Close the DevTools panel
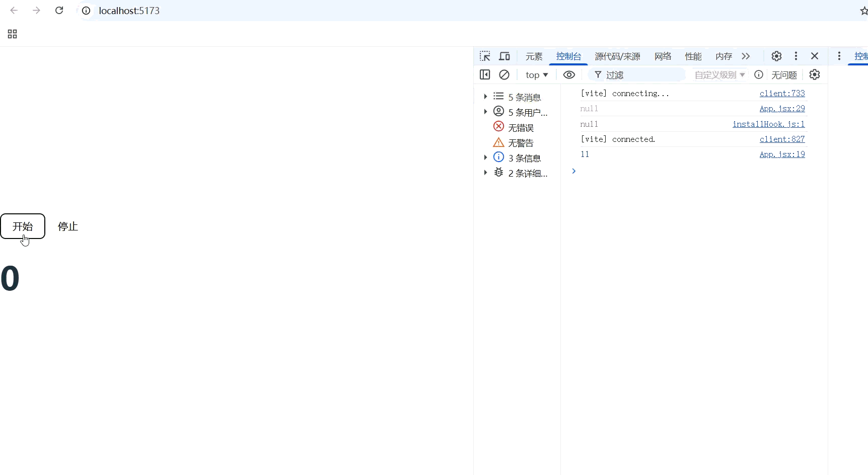 point(815,56)
